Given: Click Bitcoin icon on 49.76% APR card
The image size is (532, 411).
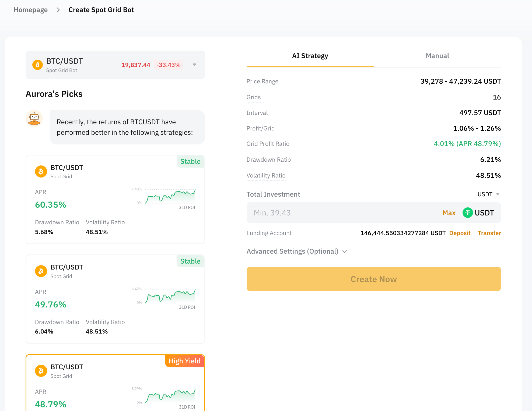Looking at the screenshot, I should point(41,271).
